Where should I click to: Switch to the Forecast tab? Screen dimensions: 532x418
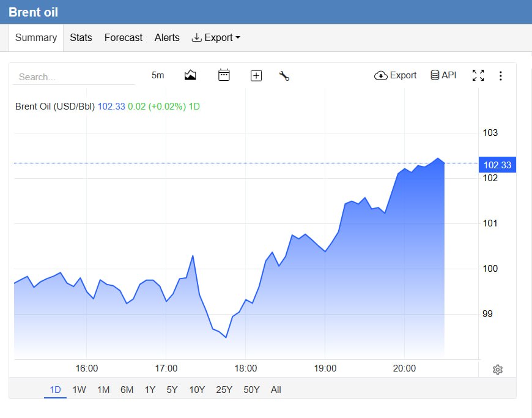click(123, 38)
